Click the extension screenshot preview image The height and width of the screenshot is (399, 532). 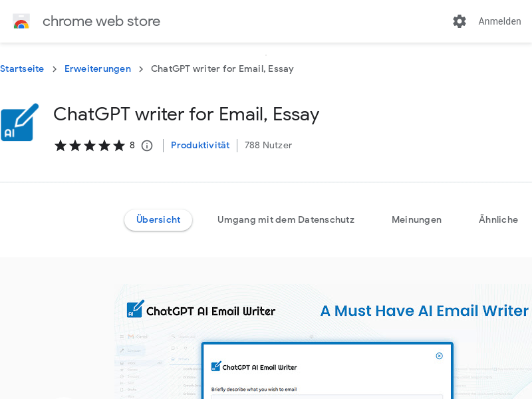(x=323, y=341)
